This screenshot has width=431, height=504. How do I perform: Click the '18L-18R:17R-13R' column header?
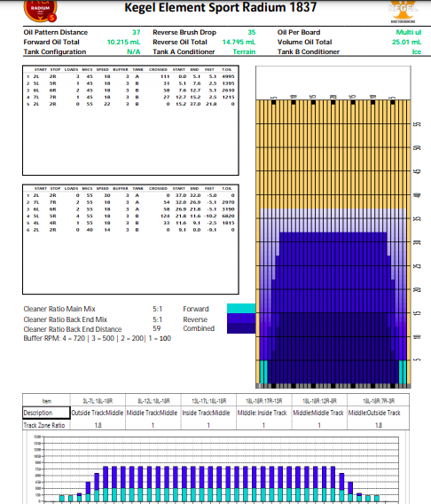click(x=264, y=401)
